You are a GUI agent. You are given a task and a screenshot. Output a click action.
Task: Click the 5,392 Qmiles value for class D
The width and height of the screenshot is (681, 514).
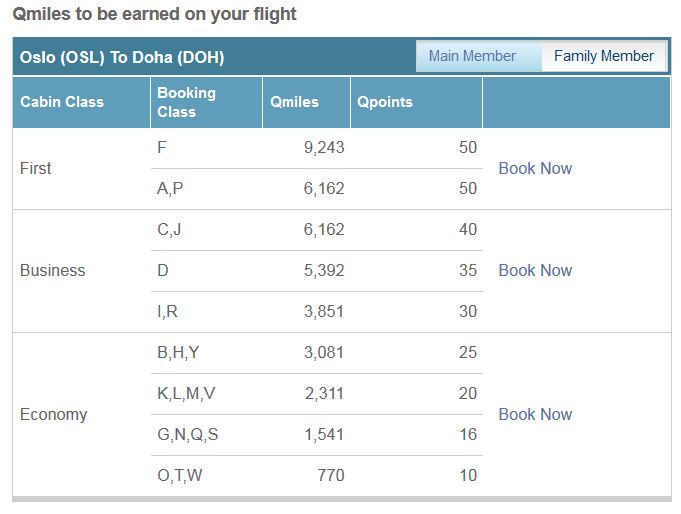click(x=324, y=270)
